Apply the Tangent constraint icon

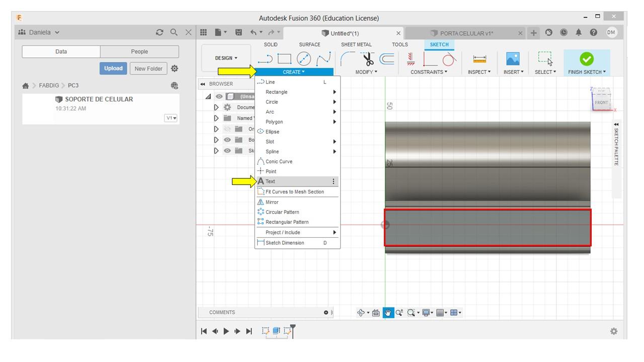449,59
